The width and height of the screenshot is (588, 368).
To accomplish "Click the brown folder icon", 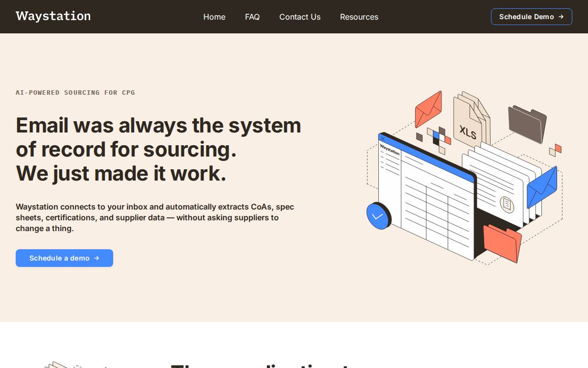I will (x=527, y=124).
